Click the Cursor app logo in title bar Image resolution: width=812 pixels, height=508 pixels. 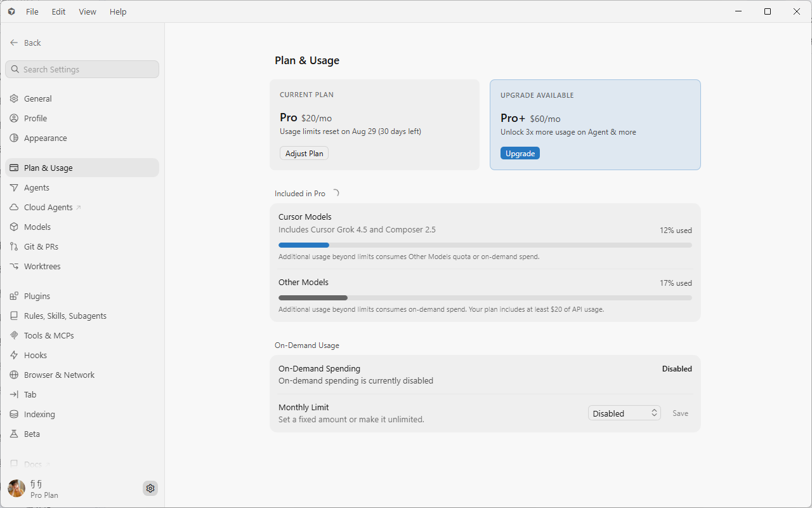(11, 11)
